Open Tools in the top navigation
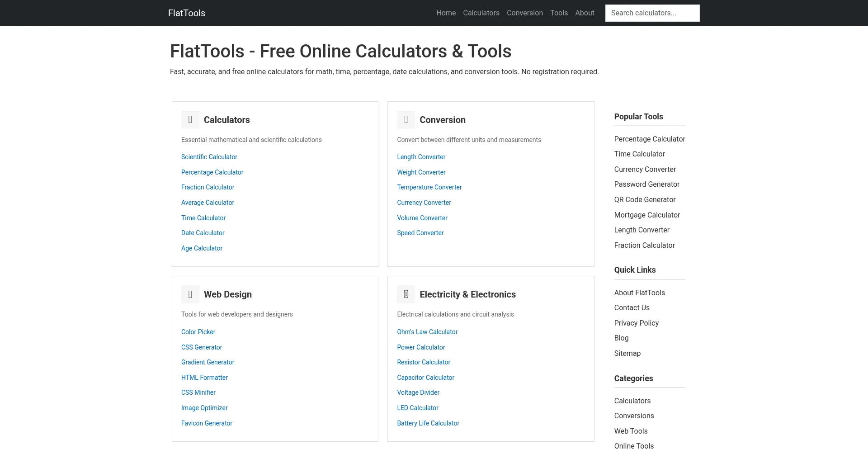The width and height of the screenshot is (868, 449). (559, 13)
